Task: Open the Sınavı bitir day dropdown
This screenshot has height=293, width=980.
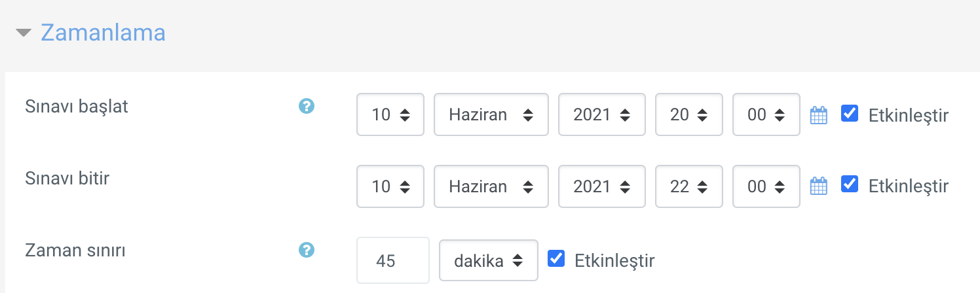Action: pyautogui.click(x=390, y=186)
